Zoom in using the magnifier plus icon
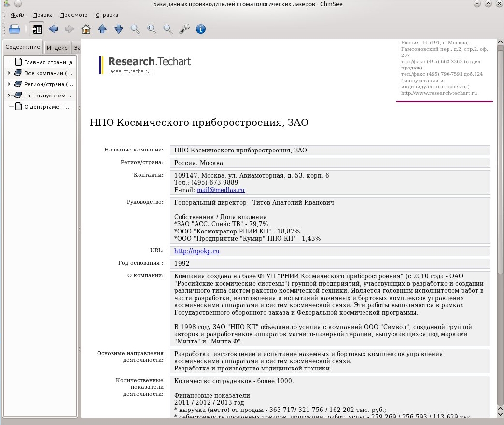Image resolution: width=504 pixels, height=425 pixels. [135, 29]
